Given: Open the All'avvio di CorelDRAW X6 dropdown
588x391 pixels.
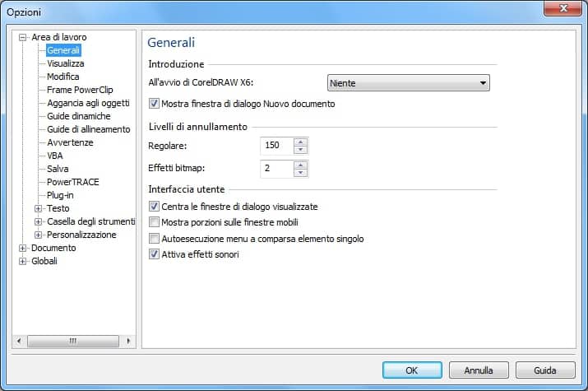Looking at the screenshot, I should [407, 83].
